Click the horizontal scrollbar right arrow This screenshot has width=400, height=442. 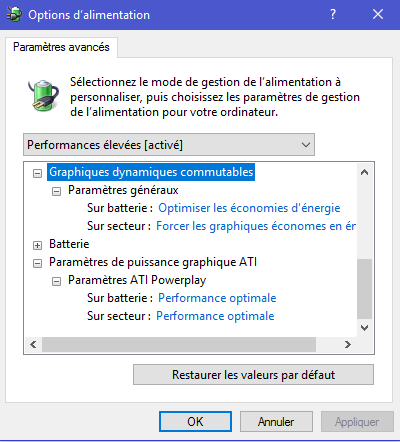pos(348,344)
